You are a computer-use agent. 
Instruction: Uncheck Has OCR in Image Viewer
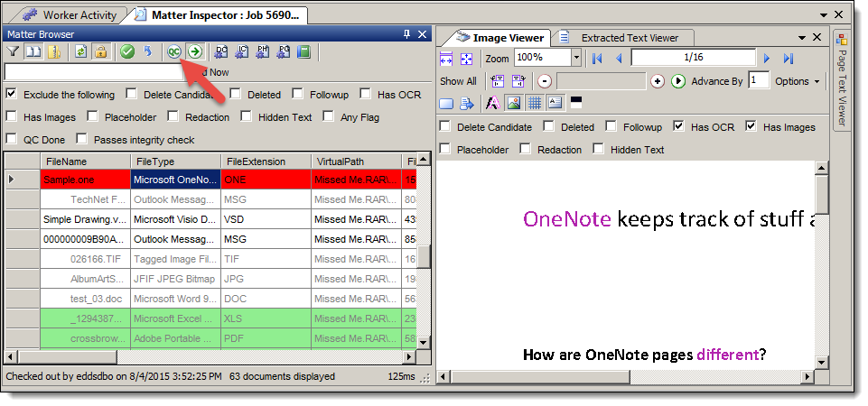tap(678, 126)
